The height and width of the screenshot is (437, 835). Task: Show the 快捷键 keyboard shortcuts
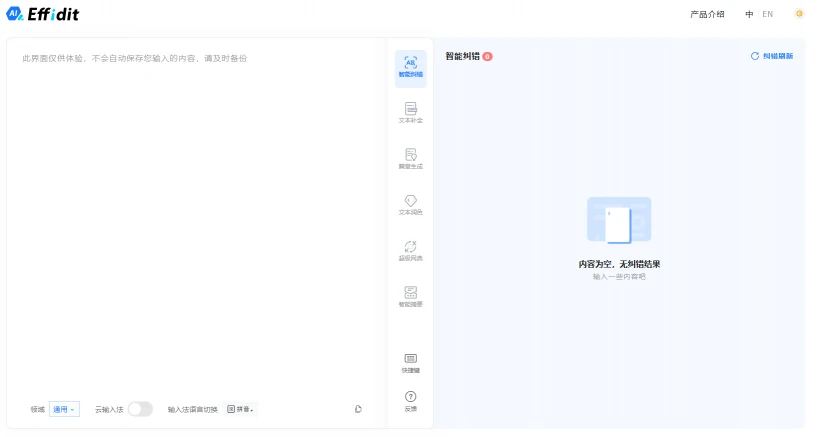(410, 362)
